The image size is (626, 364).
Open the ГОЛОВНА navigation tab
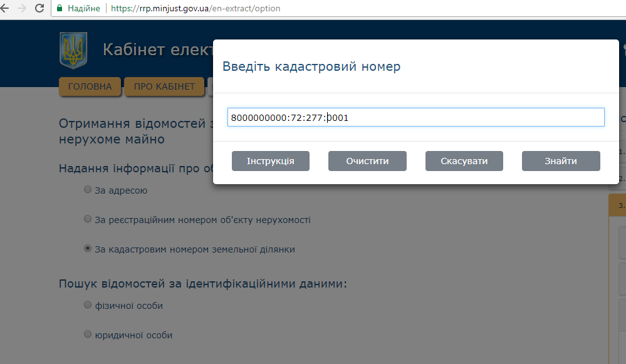click(x=90, y=86)
